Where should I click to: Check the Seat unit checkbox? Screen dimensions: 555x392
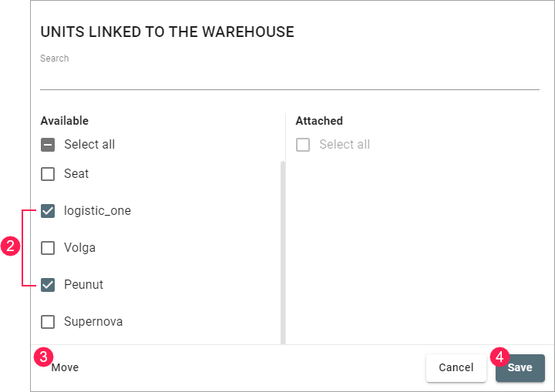tap(48, 174)
